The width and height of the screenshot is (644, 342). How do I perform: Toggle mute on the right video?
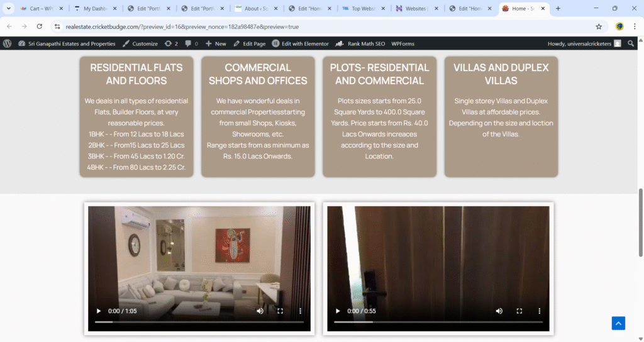point(499,311)
